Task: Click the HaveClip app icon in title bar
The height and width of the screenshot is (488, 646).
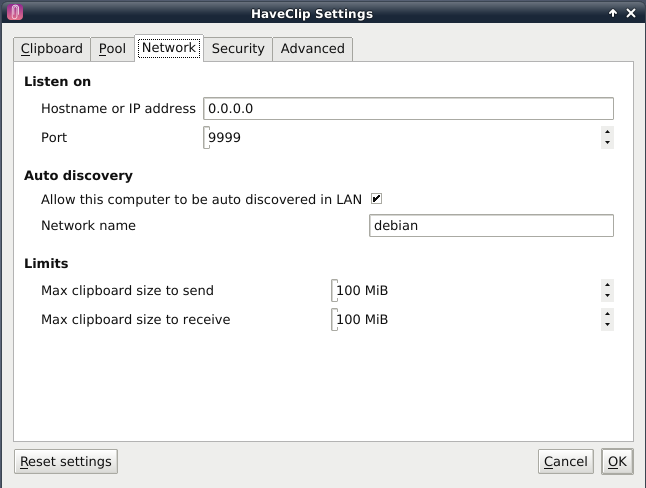Action: click(x=14, y=14)
